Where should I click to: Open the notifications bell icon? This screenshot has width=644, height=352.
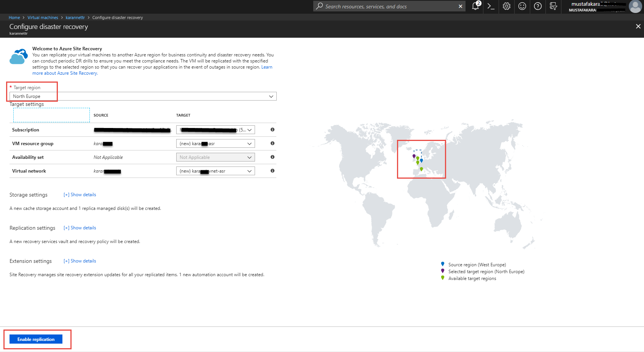click(475, 6)
